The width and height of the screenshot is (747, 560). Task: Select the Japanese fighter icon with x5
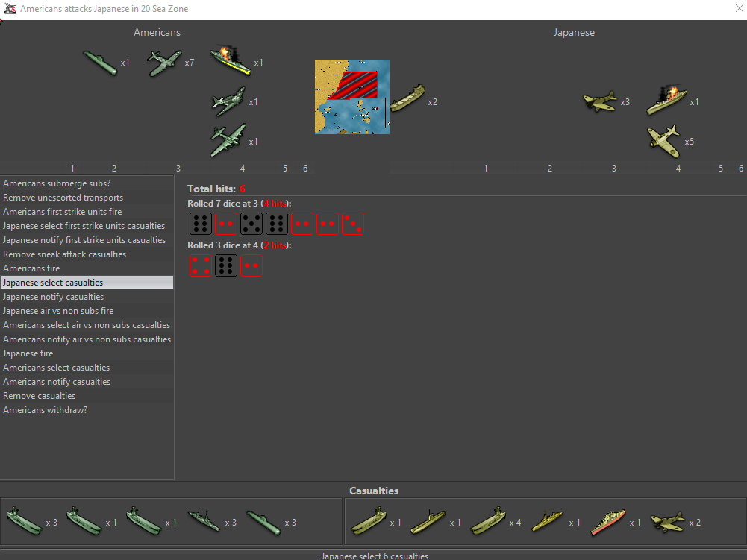pyautogui.click(x=663, y=141)
